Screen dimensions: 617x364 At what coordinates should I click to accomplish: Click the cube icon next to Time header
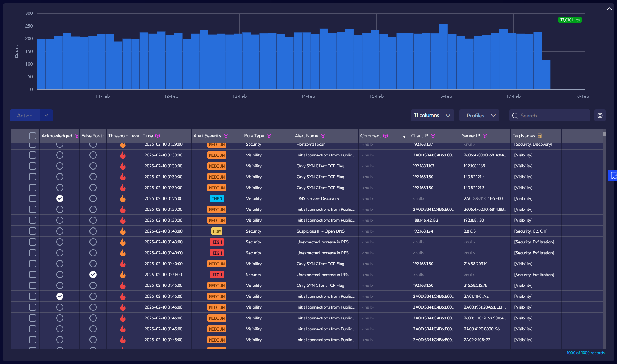(158, 136)
